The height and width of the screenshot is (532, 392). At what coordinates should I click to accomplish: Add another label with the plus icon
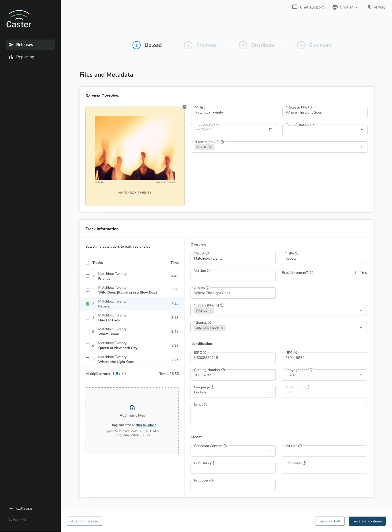[361, 147]
